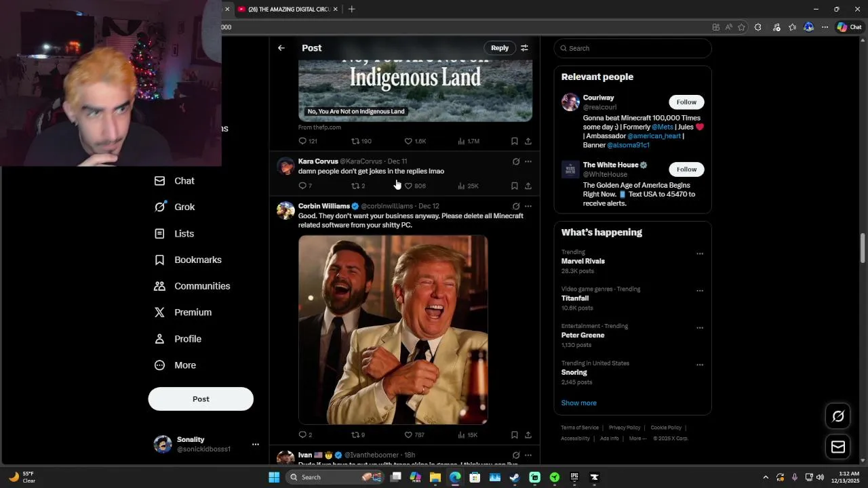Open Windows Start menu
The image size is (868, 488).
274,477
